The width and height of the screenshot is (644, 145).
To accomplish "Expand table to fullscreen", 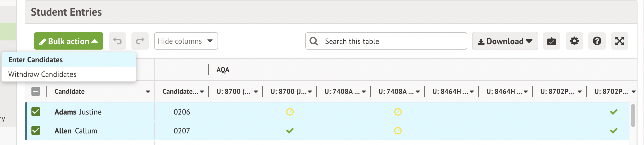I will click(x=619, y=41).
